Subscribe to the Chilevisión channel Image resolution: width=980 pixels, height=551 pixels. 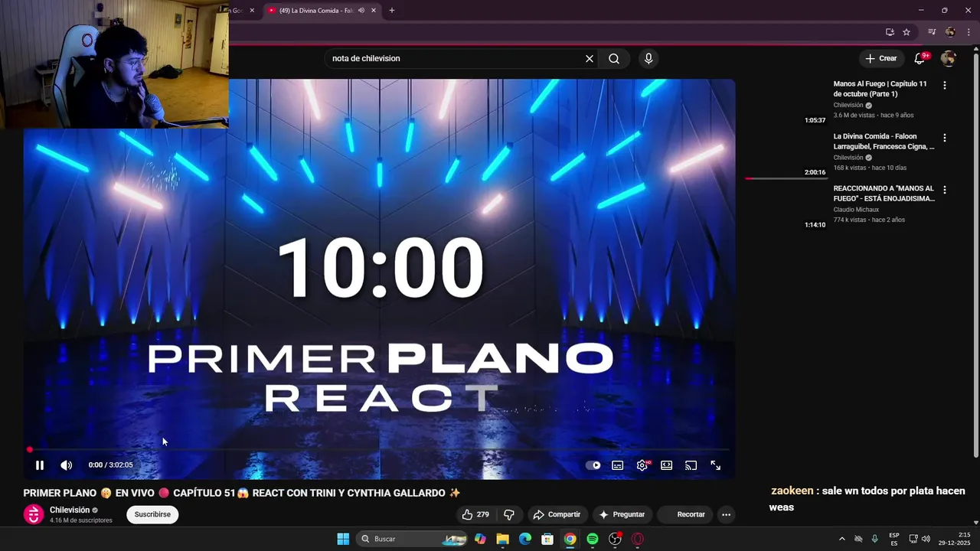click(152, 514)
